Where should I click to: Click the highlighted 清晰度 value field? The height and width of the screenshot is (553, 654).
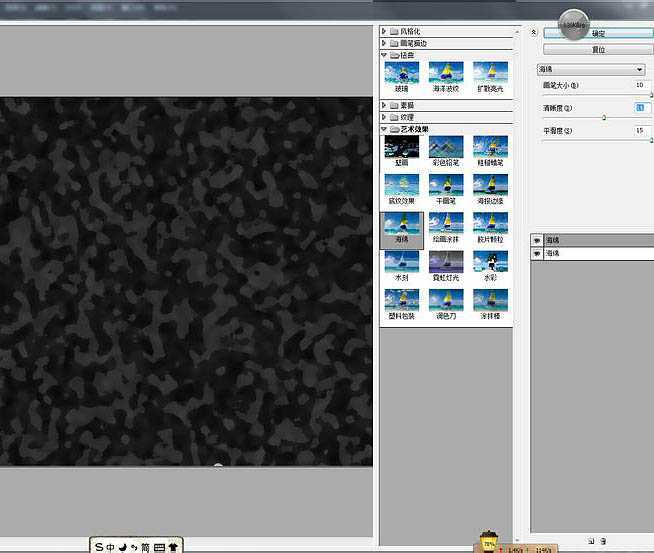click(x=641, y=108)
